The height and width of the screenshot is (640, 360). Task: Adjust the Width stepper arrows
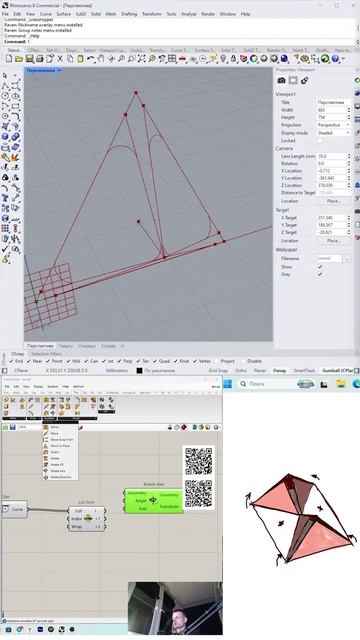coord(349,110)
